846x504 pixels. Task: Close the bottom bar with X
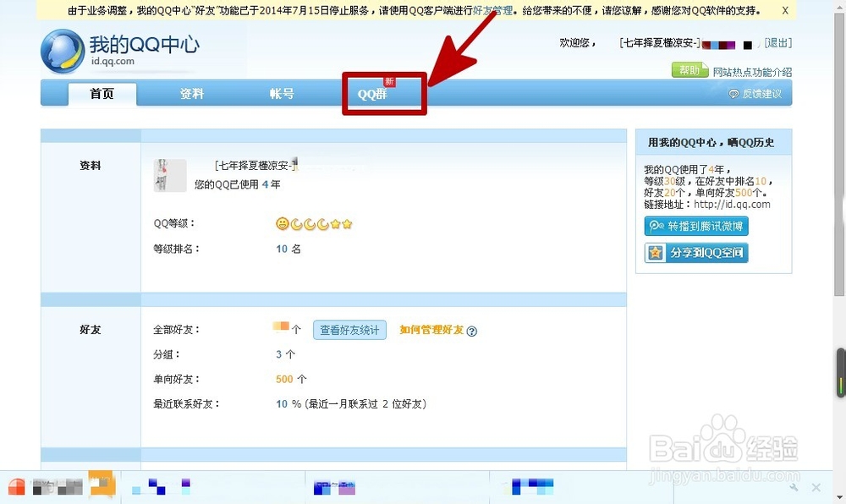(816, 487)
